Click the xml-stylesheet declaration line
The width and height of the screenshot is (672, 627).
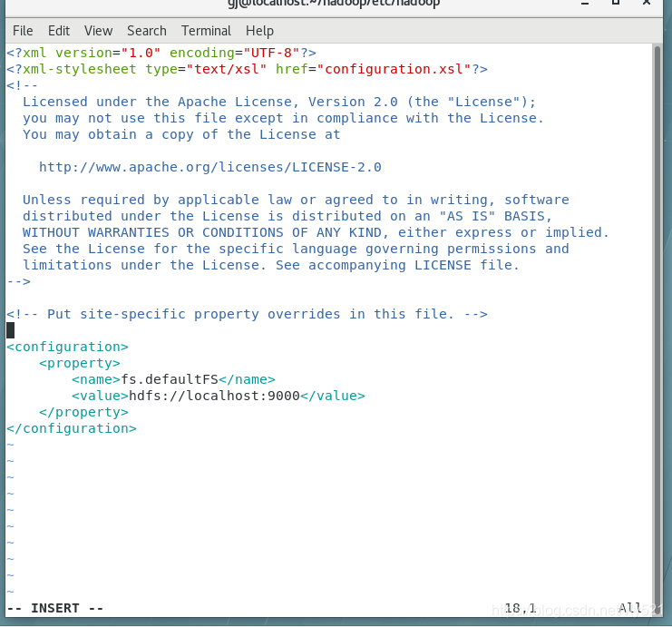pyautogui.click(x=247, y=69)
